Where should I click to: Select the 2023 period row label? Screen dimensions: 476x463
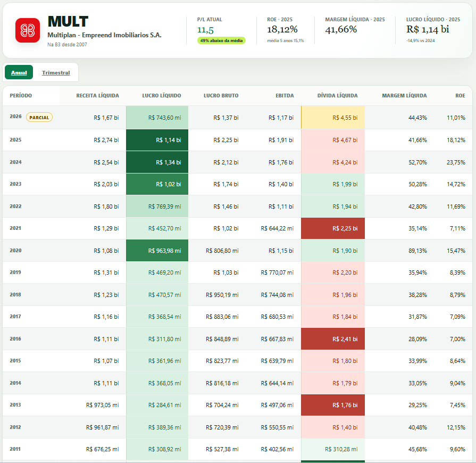(x=15, y=184)
